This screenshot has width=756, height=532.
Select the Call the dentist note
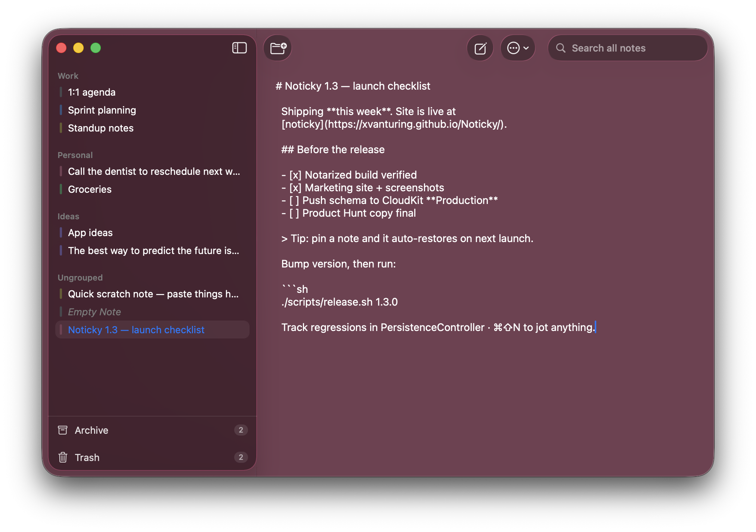pos(152,171)
